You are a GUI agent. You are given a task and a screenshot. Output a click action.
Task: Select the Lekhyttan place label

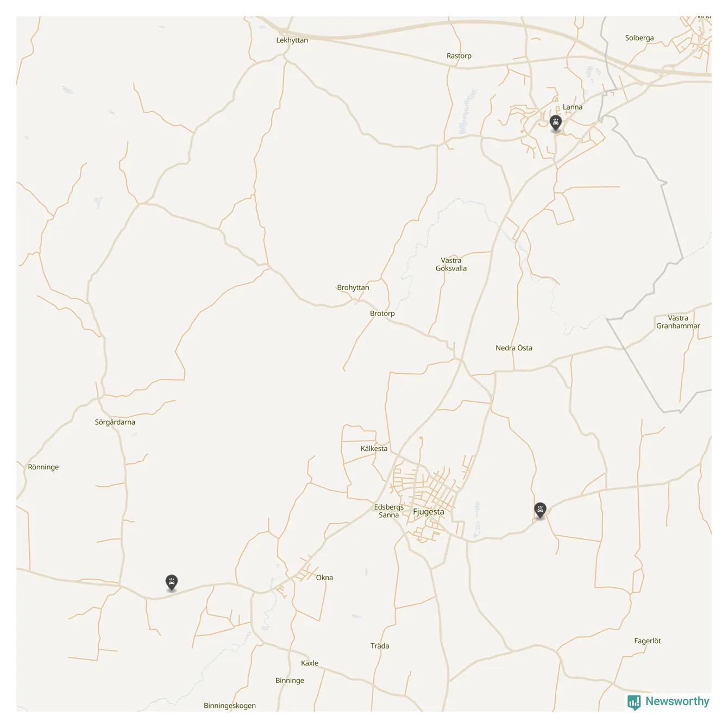coord(292,40)
